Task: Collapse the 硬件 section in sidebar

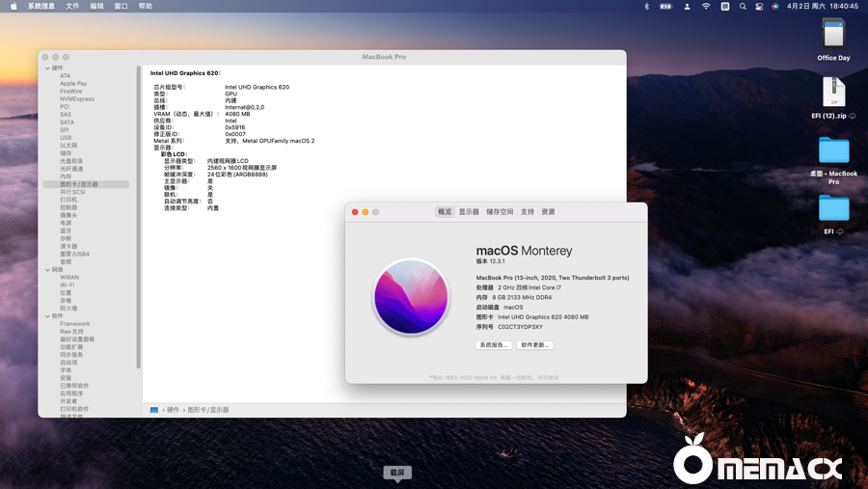Action: tap(46, 68)
